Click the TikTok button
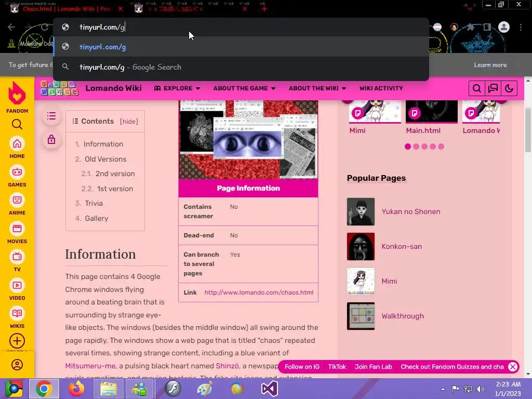532x399 pixels. (337, 367)
